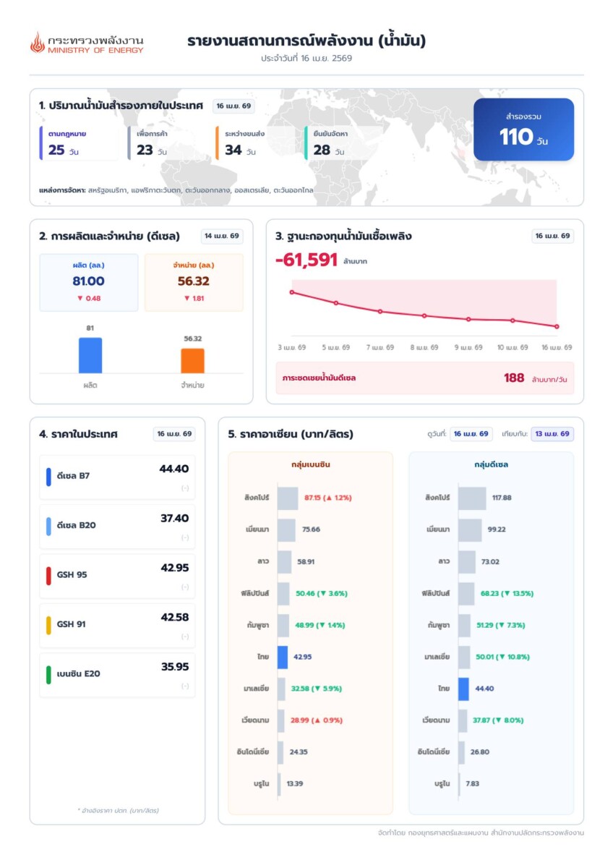This screenshot has height=868, width=613.
Task: Click the red color marker beside GSH 95
Action: pos(48,575)
